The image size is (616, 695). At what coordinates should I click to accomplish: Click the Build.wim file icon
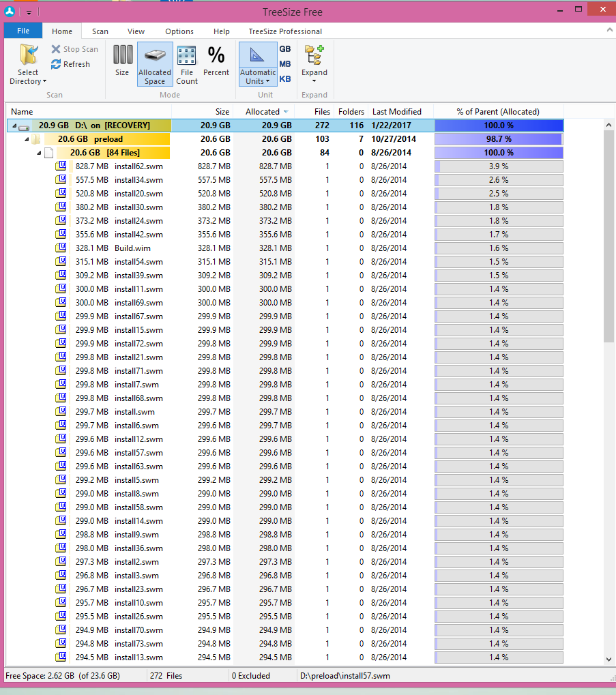tap(61, 248)
